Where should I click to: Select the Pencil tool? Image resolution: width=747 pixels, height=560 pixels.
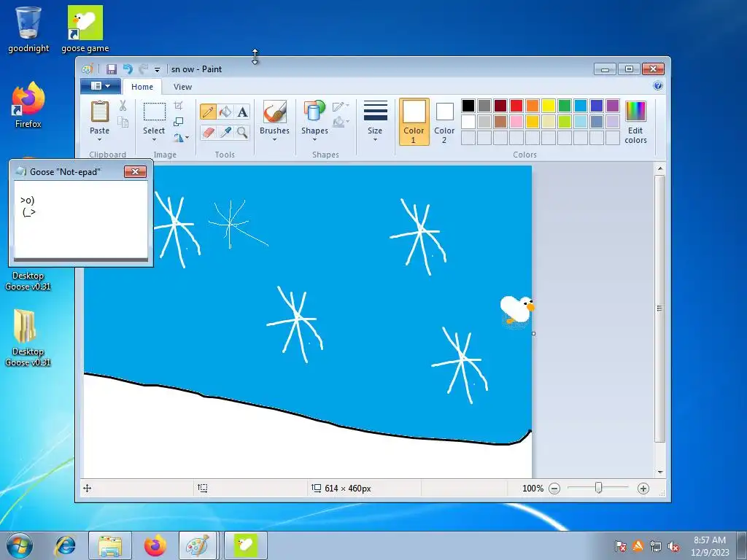coord(208,112)
